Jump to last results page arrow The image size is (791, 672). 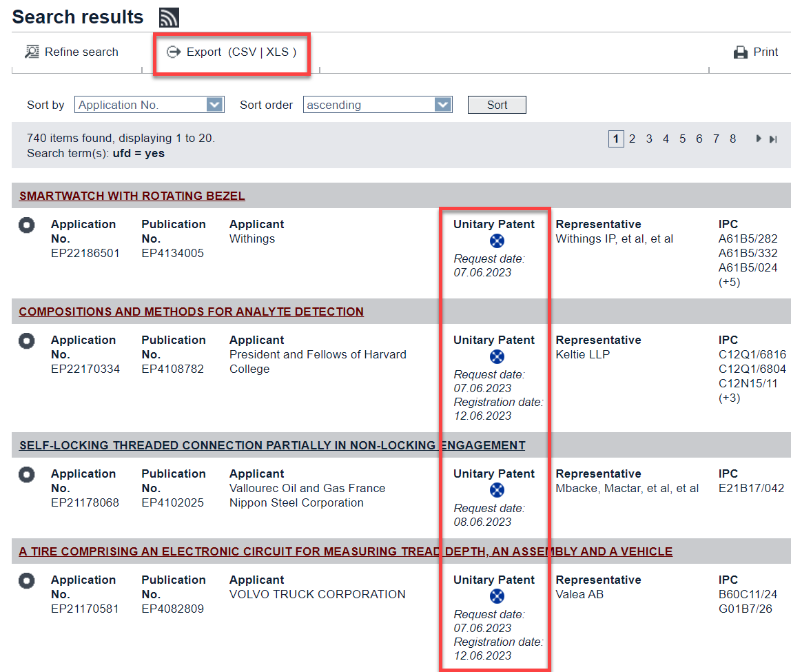773,139
